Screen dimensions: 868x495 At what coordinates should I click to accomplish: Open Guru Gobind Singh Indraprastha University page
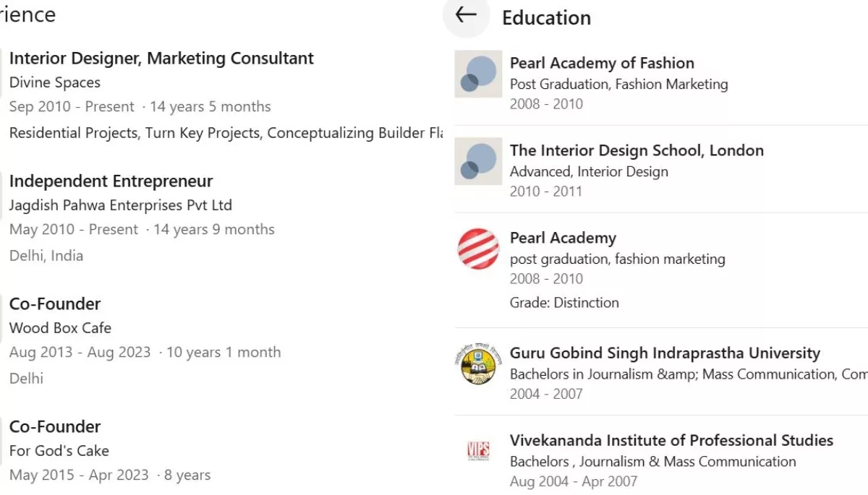(665, 353)
